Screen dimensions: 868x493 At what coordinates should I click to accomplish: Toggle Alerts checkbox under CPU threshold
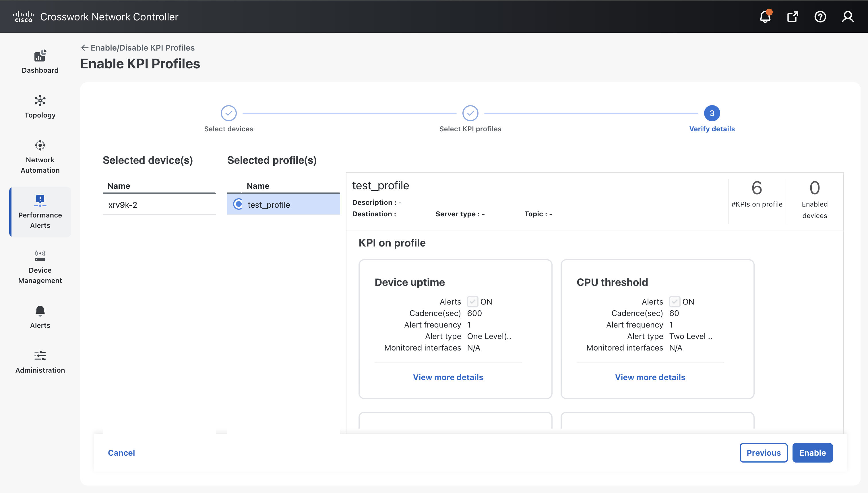[x=675, y=301]
